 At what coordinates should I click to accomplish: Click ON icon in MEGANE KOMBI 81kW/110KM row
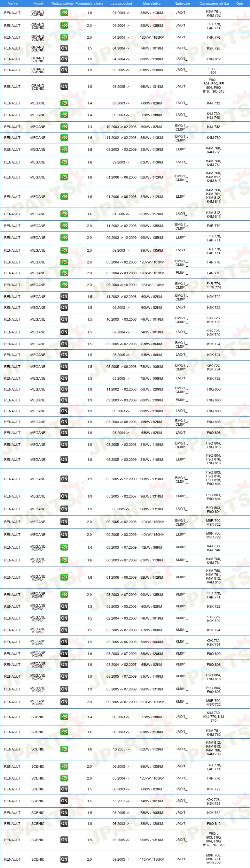[64, 676]
